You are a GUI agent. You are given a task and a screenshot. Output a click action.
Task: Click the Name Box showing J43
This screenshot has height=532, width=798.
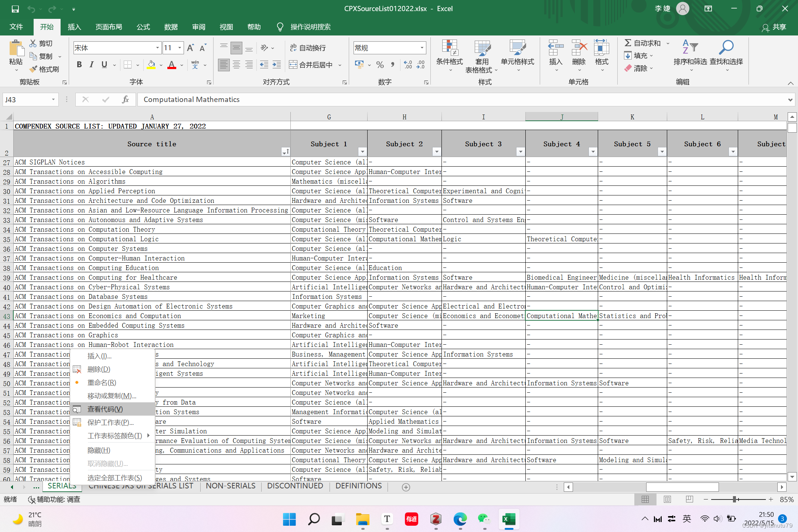26,99
